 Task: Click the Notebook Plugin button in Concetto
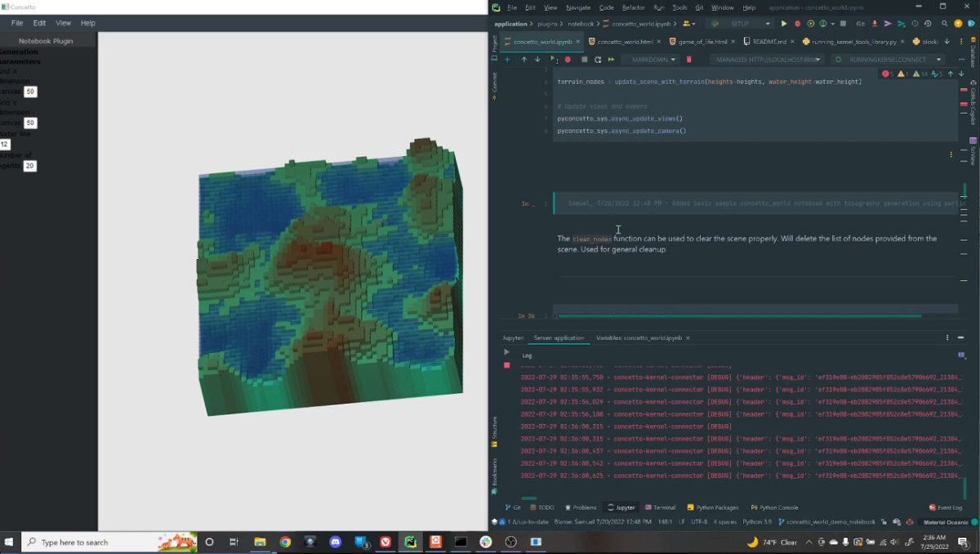coord(46,41)
